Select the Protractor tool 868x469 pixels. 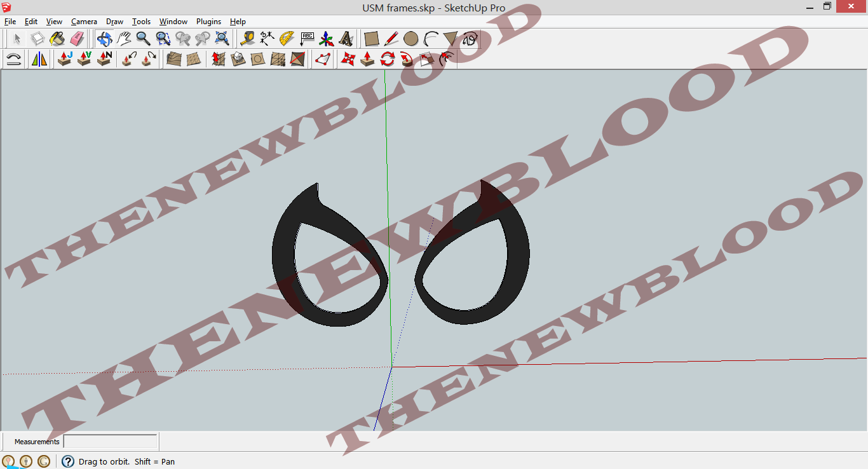click(x=287, y=39)
